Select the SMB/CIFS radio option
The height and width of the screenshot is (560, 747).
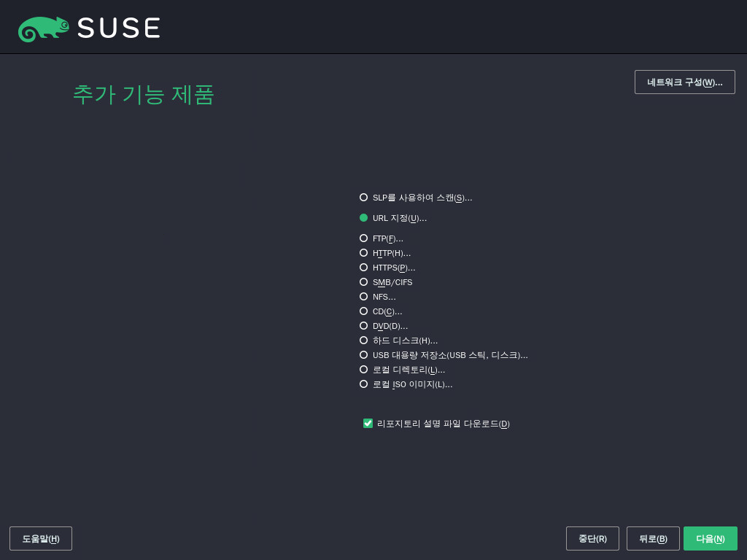click(364, 282)
